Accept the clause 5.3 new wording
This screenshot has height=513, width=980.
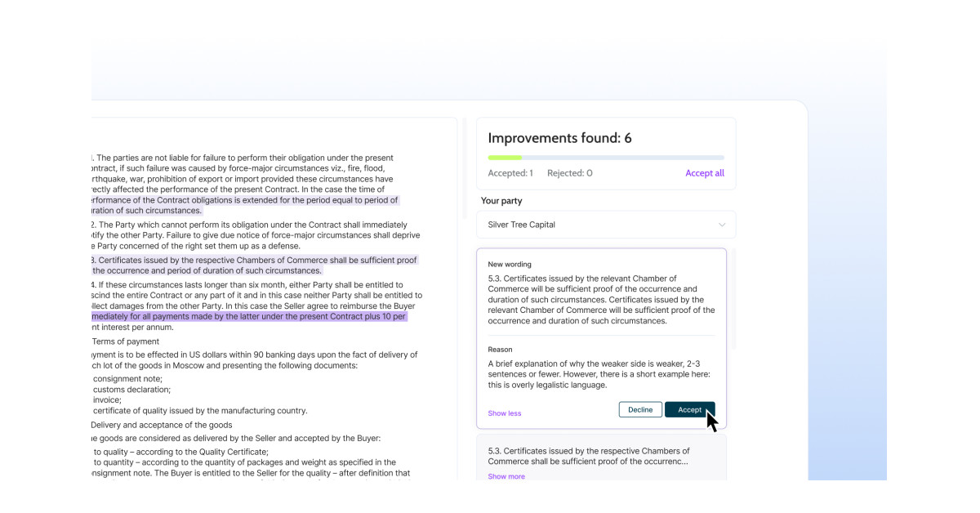tap(690, 409)
